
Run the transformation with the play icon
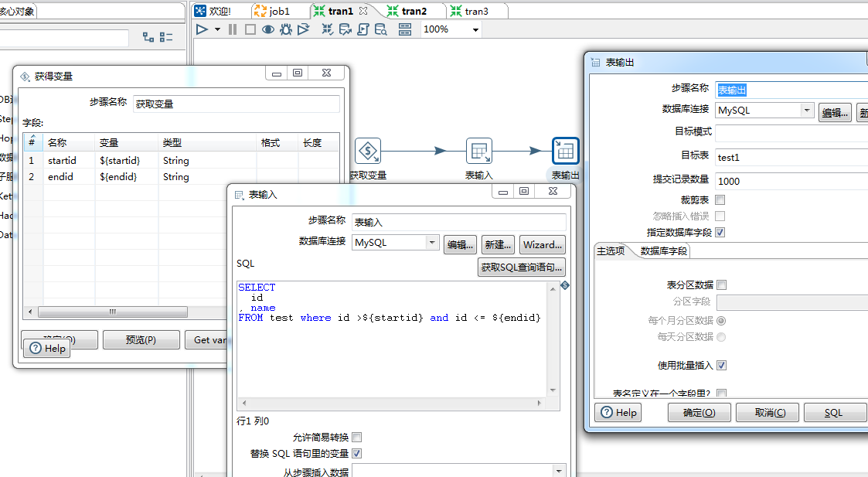(x=202, y=29)
